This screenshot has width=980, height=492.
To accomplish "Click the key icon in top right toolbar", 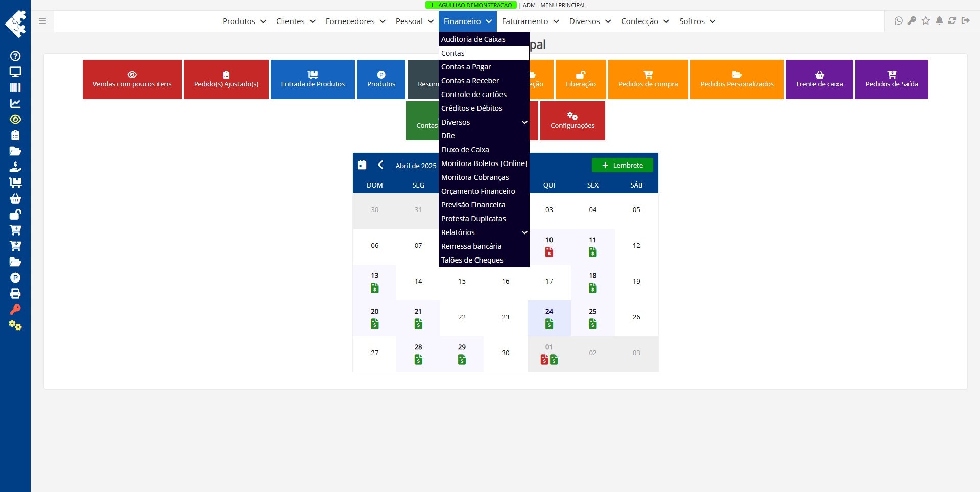I will point(912,21).
